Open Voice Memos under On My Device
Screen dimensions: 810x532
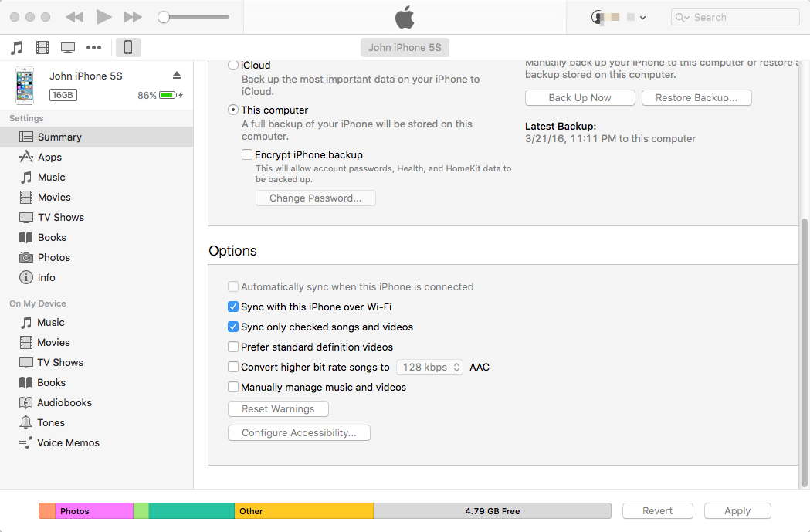point(97,443)
